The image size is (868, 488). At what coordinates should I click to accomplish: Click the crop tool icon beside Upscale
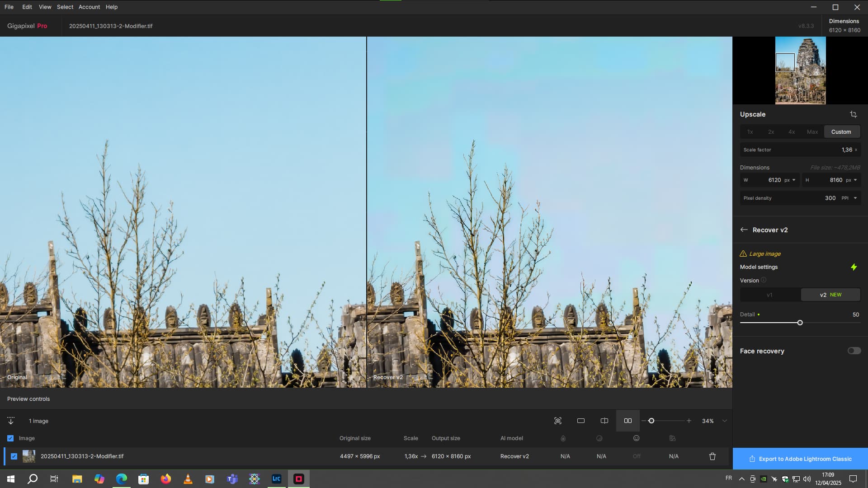[x=853, y=114]
